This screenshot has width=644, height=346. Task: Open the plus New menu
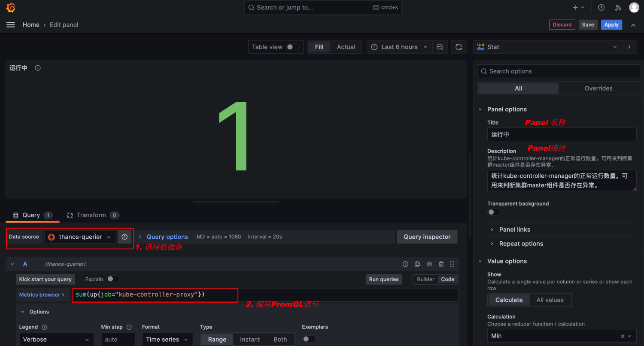pyautogui.click(x=578, y=8)
